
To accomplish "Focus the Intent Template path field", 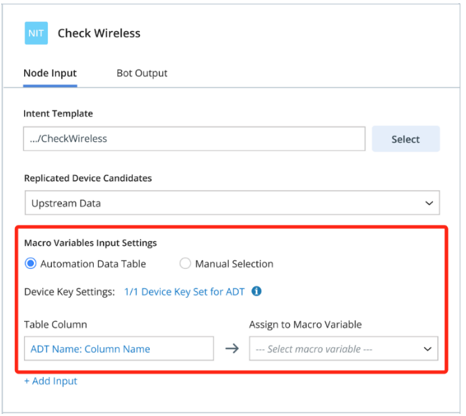I will pyautogui.click(x=194, y=139).
